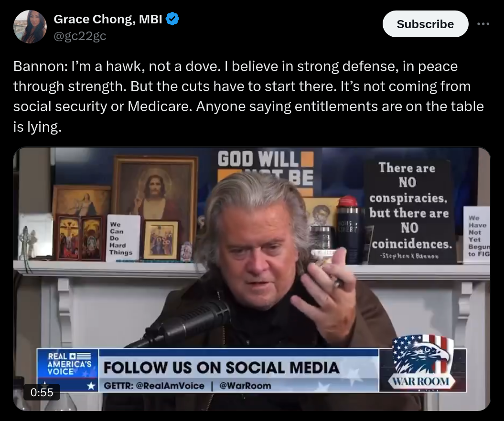
Task: Click the framed Jesus portrait in the video
Action: 155,199
